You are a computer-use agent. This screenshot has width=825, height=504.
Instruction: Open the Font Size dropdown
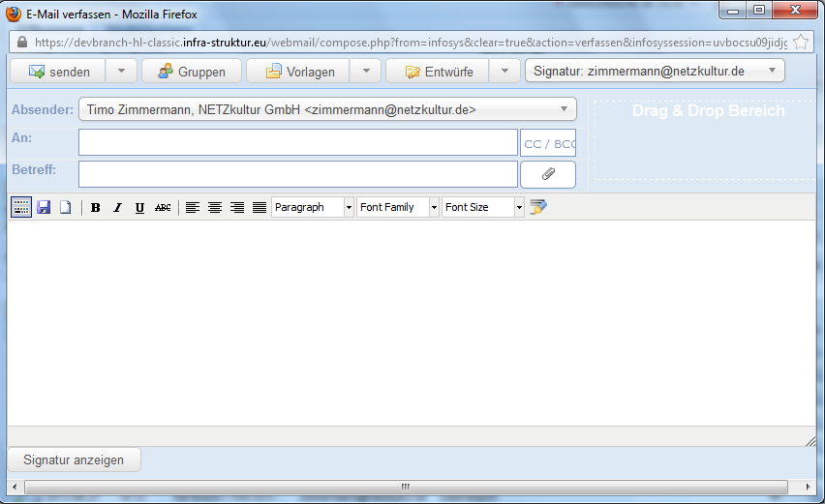click(483, 207)
